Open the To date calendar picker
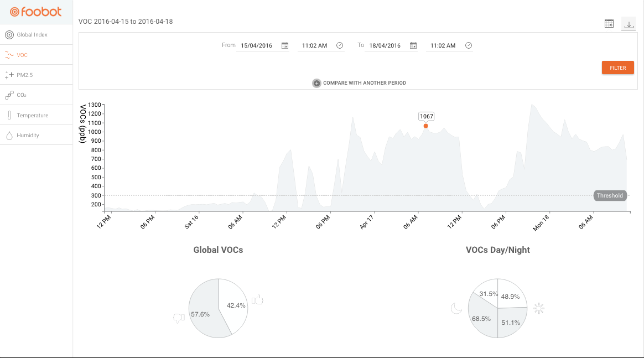The height and width of the screenshot is (358, 644). 413,45
